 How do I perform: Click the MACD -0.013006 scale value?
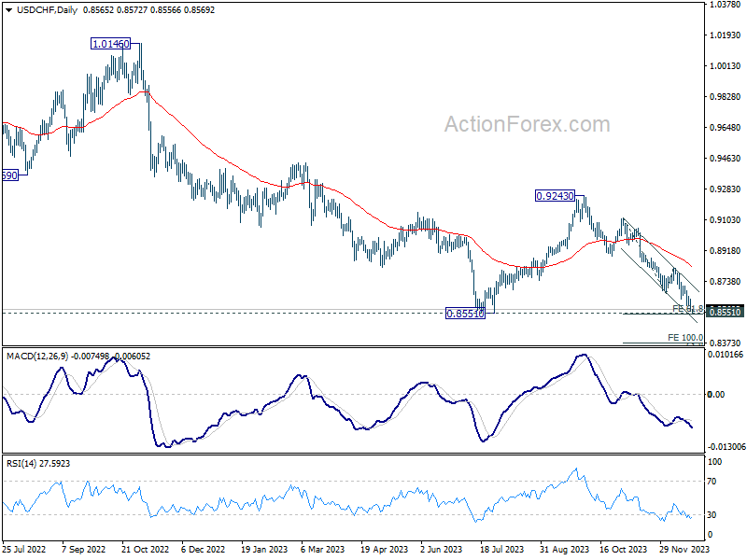[x=726, y=447]
